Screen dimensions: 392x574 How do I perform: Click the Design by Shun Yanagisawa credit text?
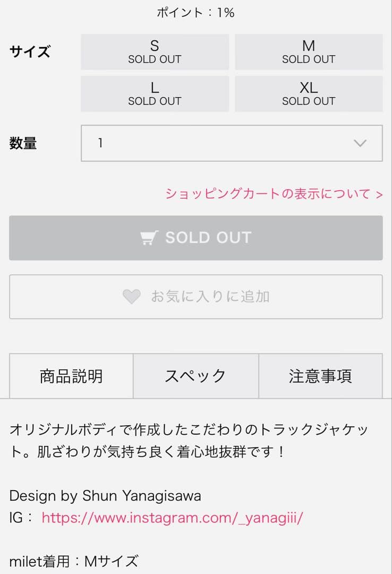tap(105, 496)
